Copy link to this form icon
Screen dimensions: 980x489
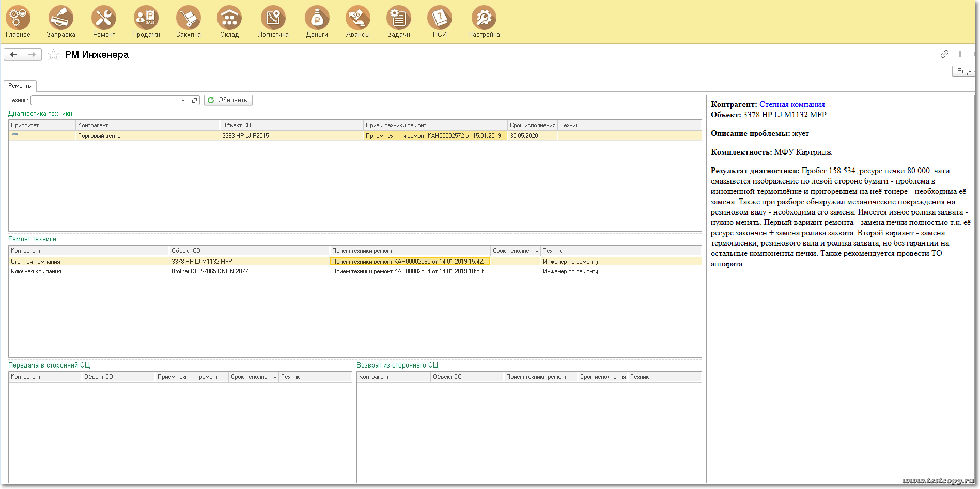944,54
